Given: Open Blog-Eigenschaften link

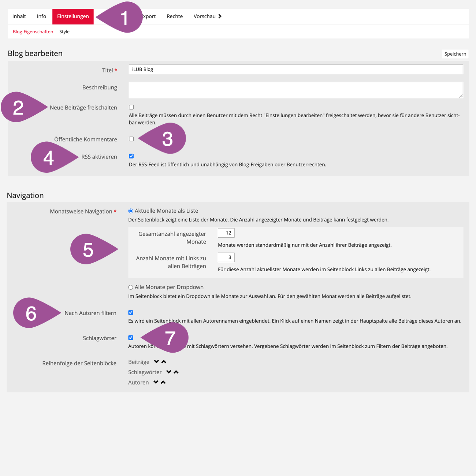Looking at the screenshot, I should tap(33, 32).
